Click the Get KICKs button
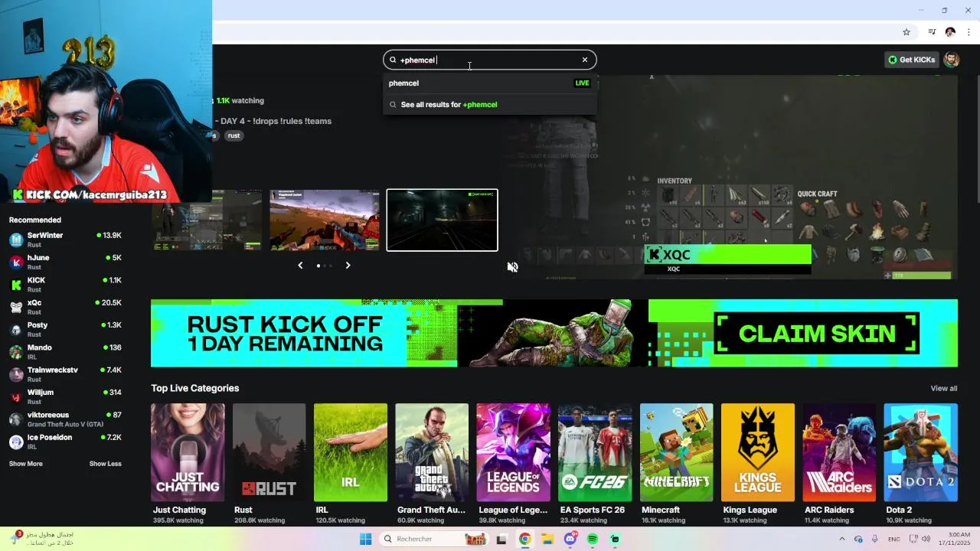 (911, 60)
